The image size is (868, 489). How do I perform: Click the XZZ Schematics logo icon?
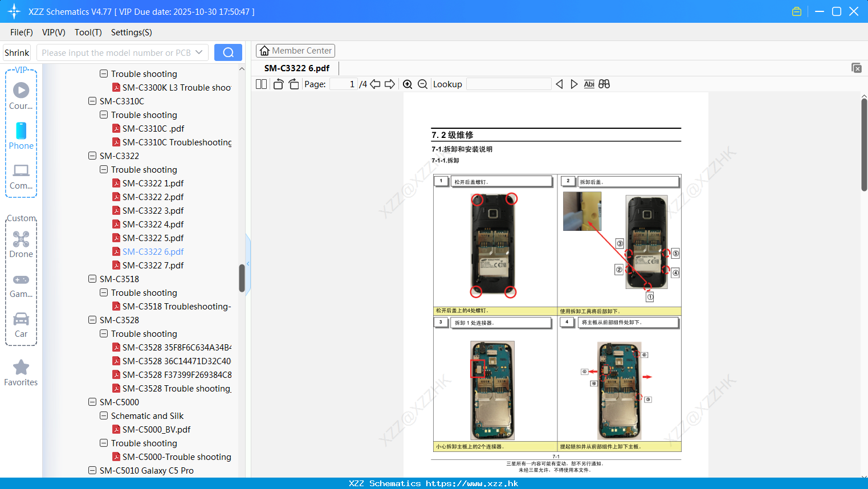14,11
